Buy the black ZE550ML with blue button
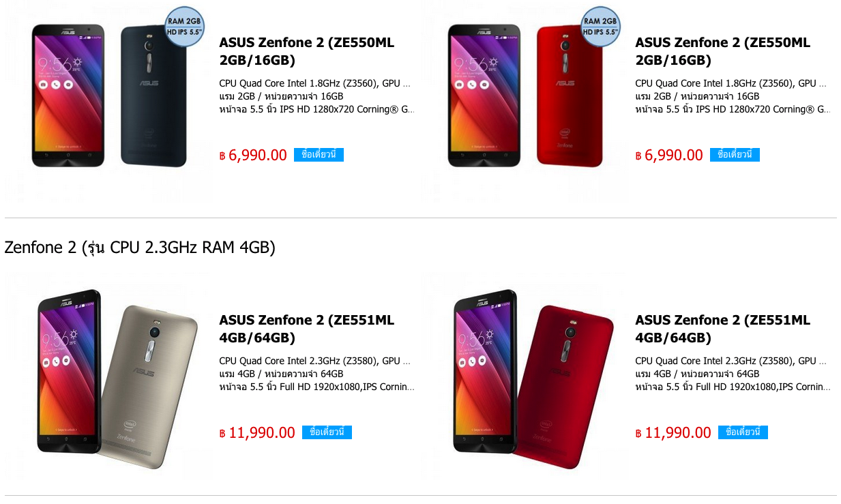This screenshot has height=504, width=841. click(x=319, y=155)
